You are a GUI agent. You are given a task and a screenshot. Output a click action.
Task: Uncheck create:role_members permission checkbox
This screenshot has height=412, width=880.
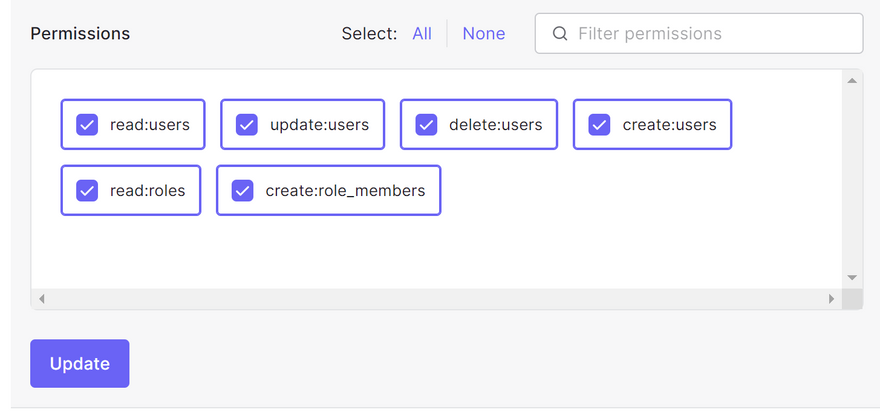243,190
